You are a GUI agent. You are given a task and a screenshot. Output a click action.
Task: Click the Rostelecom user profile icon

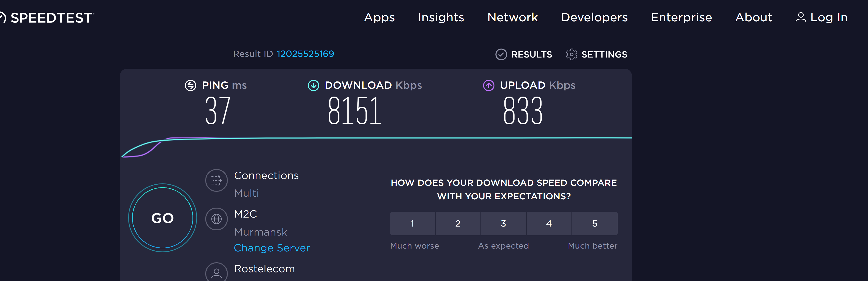point(216,272)
